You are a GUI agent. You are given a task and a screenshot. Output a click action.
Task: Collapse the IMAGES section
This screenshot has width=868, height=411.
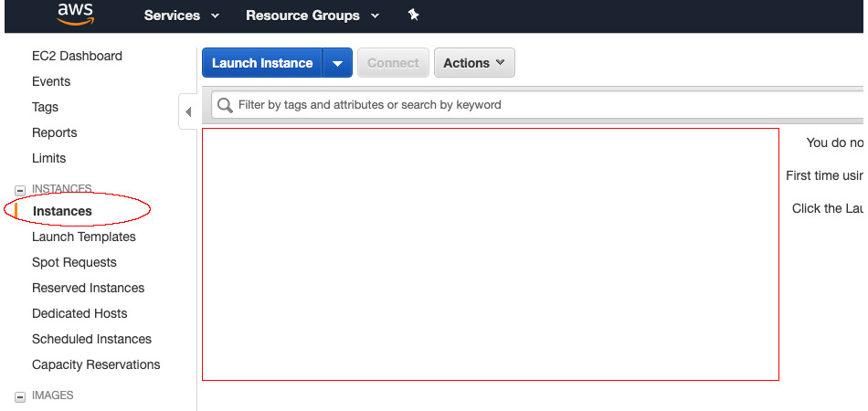tap(20, 396)
